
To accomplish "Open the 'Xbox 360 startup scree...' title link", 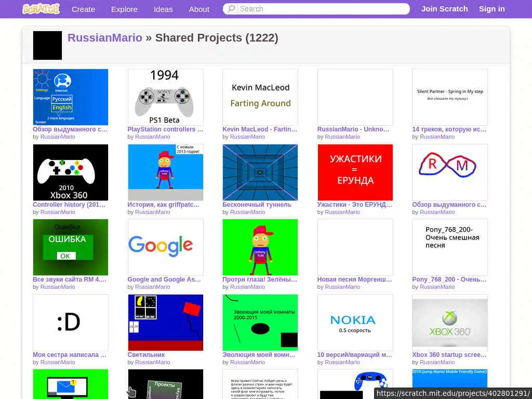I will 449,355.
